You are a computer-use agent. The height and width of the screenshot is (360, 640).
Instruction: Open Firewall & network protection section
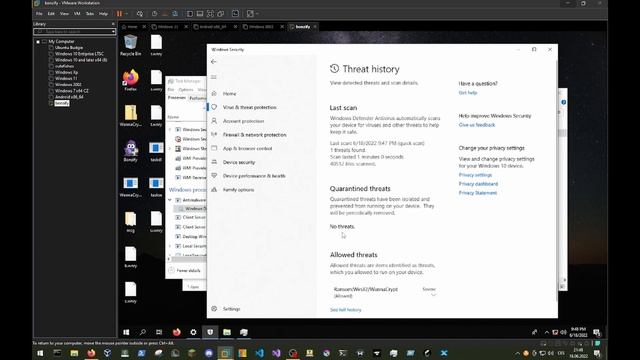pos(254,135)
